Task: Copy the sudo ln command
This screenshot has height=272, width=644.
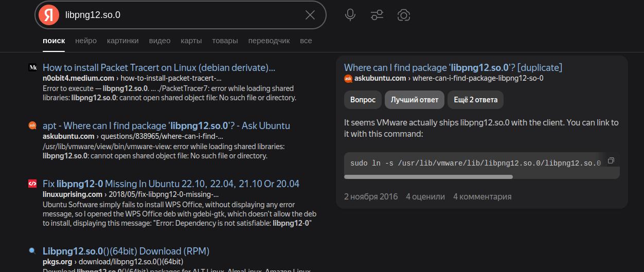Action: click(611, 160)
